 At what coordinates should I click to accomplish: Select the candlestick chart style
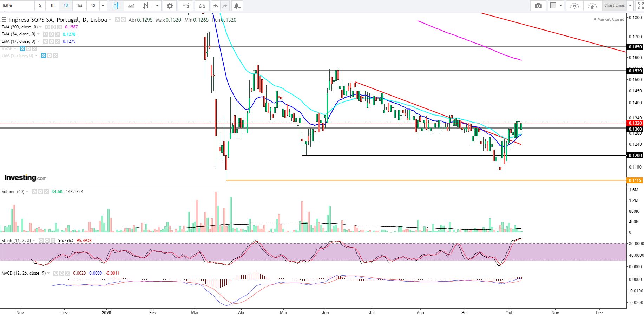coord(116,6)
